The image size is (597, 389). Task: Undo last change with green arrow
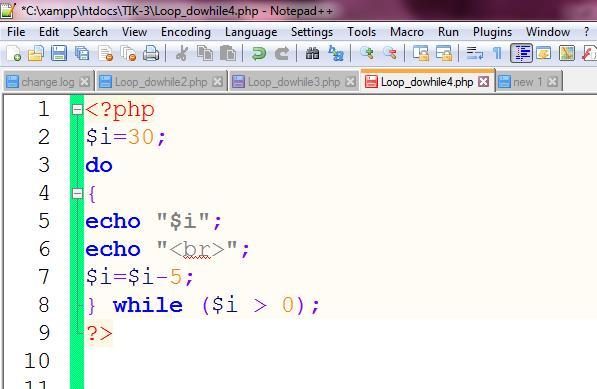pyautogui.click(x=259, y=53)
